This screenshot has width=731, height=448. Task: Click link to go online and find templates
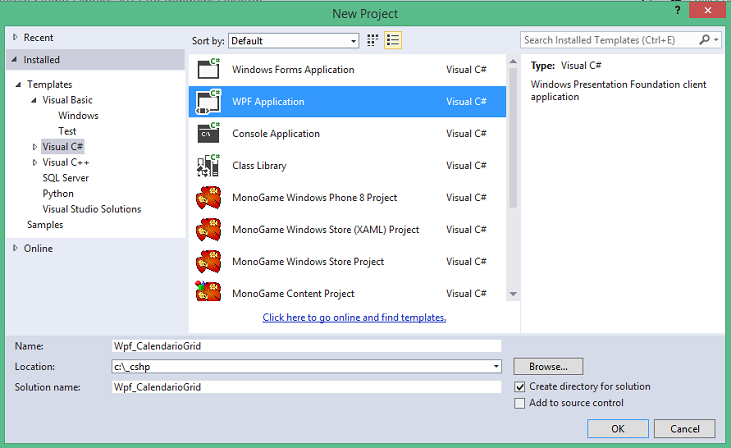coord(354,317)
